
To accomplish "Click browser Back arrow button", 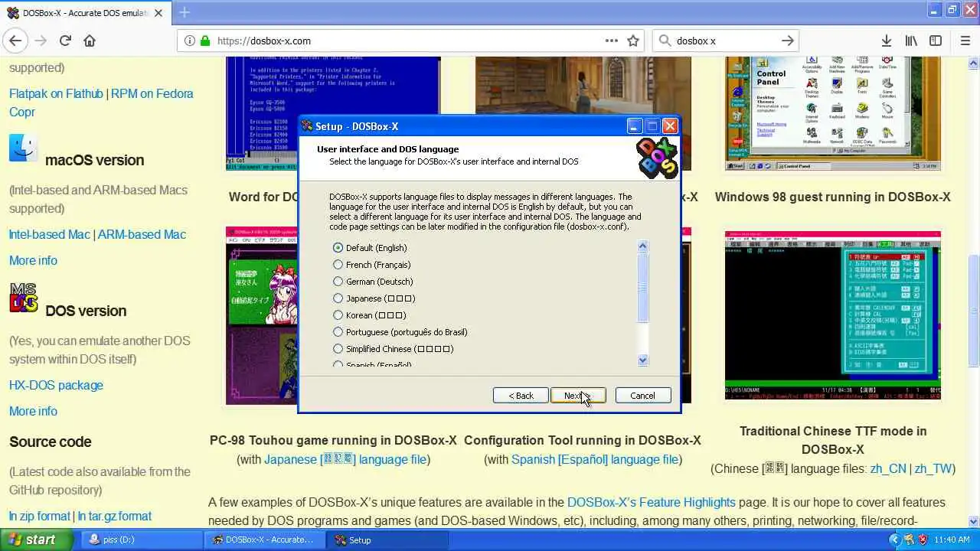I will click(15, 41).
